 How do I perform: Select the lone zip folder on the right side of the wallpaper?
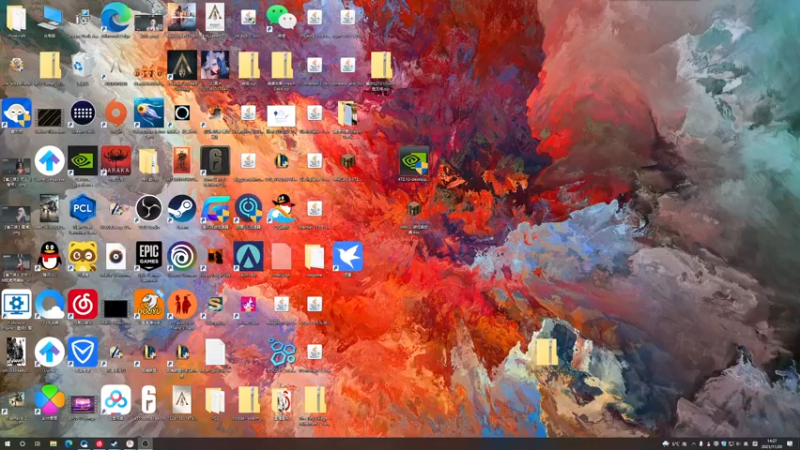(546, 352)
